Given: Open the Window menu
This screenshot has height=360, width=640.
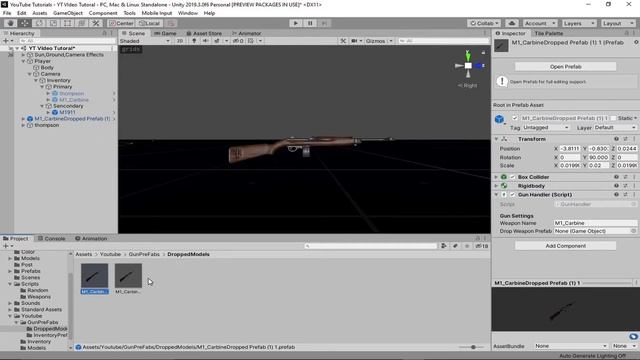Looking at the screenshot, I should point(188,13).
